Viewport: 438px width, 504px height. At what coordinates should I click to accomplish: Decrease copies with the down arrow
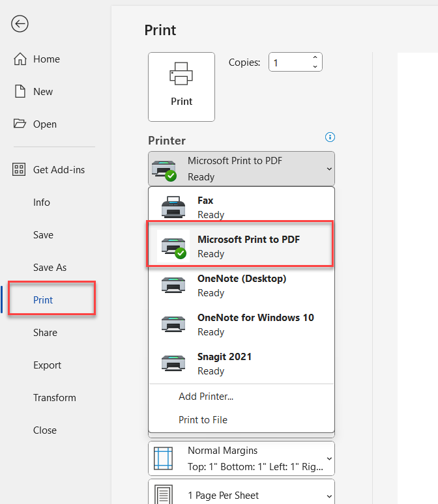click(x=315, y=66)
